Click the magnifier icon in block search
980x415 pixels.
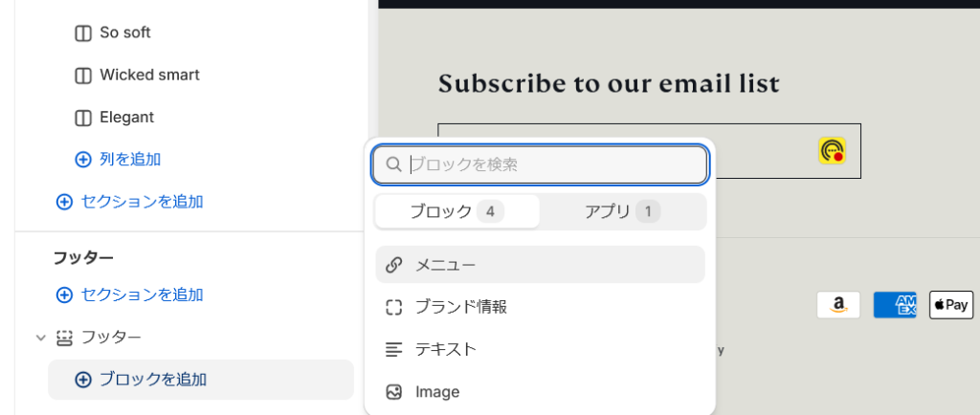[x=393, y=164]
